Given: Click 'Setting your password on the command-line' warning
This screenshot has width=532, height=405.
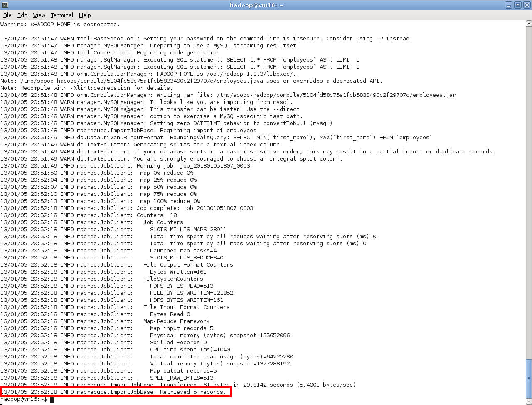Looking at the screenshot, I should [x=207, y=39].
